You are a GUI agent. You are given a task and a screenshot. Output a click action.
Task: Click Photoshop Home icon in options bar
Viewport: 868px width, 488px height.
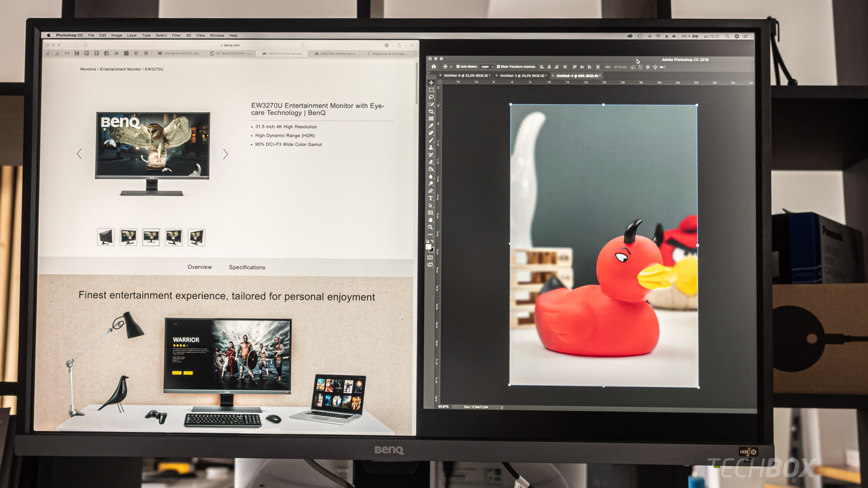[x=434, y=67]
